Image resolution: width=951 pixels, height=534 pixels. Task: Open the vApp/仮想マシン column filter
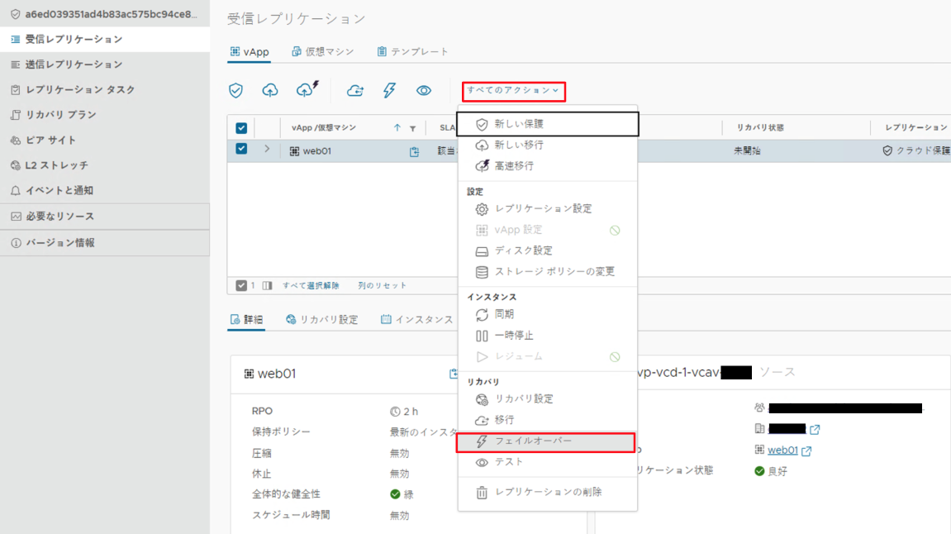tap(412, 129)
